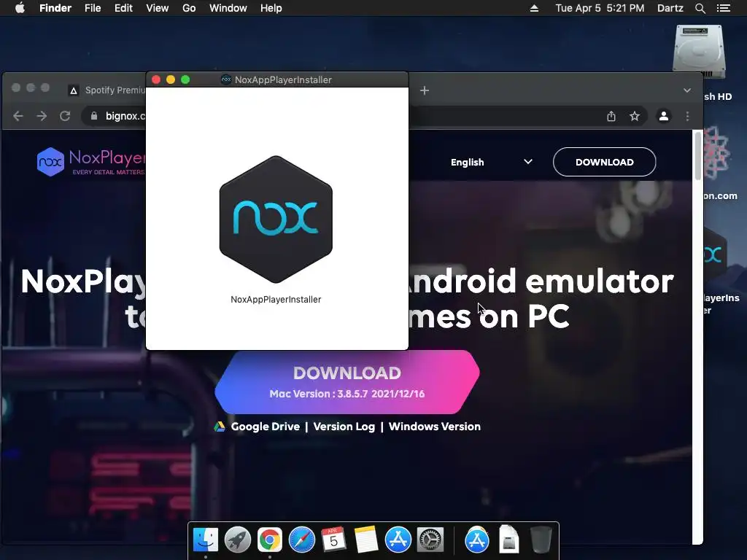This screenshot has height=560, width=747.
Task: Open the Help menu
Action: [x=271, y=8]
